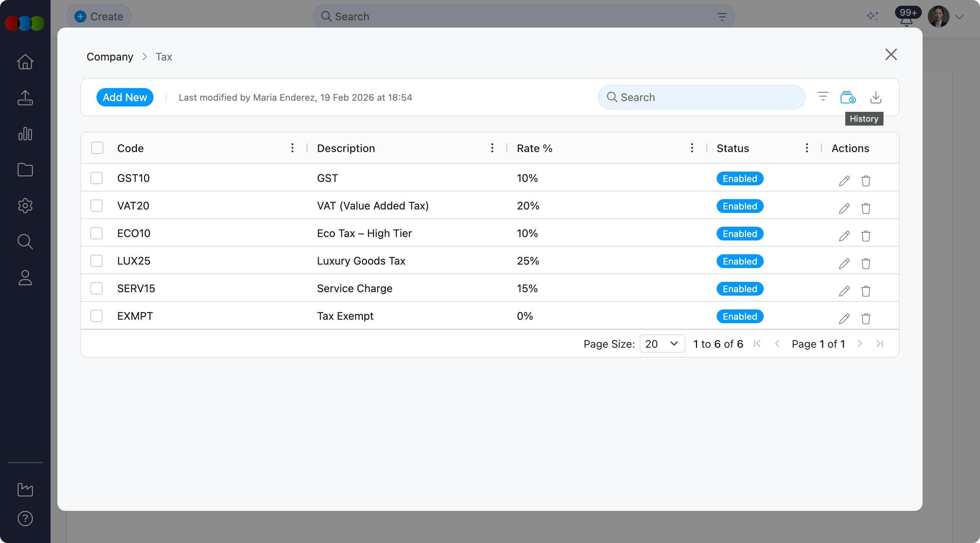Tick the Service Charge row checkbox
This screenshot has height=543, width=980.
[96, 288]
